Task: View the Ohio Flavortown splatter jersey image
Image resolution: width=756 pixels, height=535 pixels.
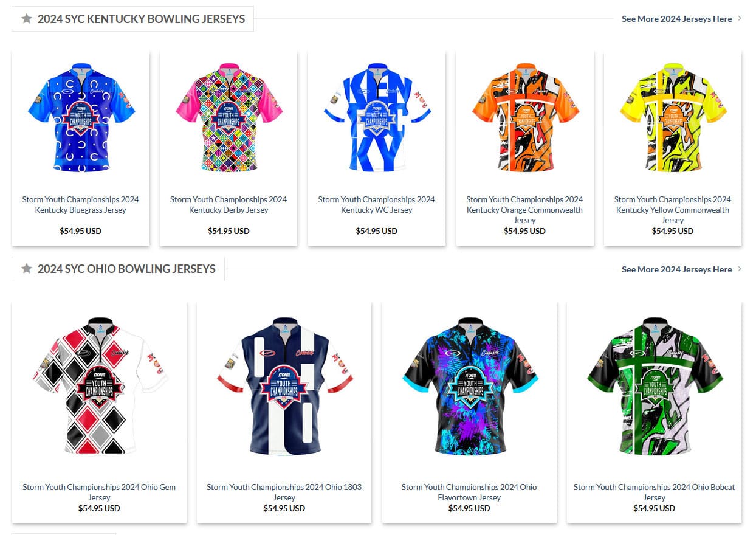Action: pos(469,386)
